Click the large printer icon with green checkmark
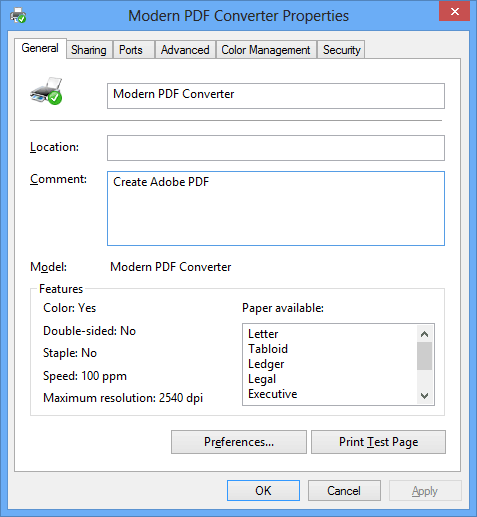Image resolution: width=477 pixels, height=517 pixels. [x=46, y=91]
